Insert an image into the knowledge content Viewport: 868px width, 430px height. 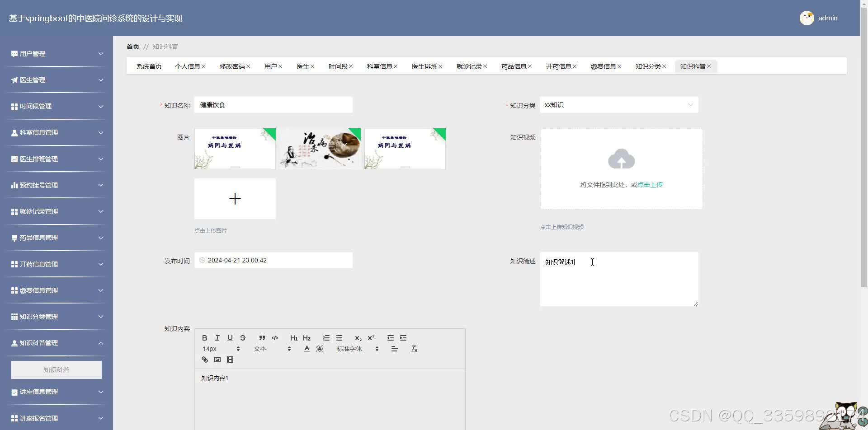(x=217, y=359)
